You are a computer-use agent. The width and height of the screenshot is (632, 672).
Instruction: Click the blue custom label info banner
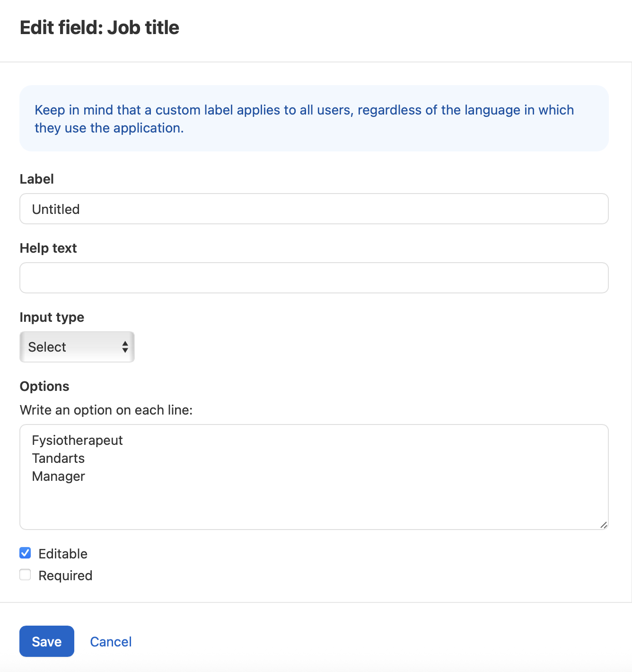click(314, 118)
